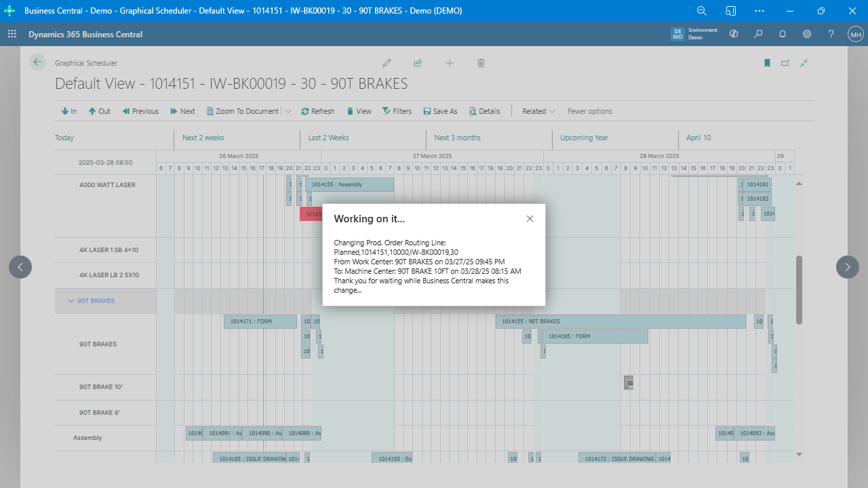The height and width of the screenshot is (488, 868).
Task: Click the Refresh toolbar button
Action: pyautogui.click(x=318, y=111)
